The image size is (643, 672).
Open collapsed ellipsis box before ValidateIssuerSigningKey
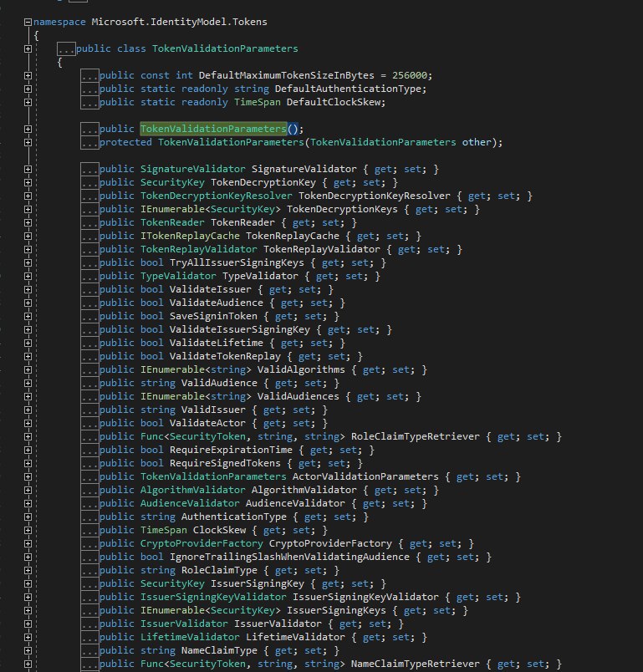tap(89, 329)
